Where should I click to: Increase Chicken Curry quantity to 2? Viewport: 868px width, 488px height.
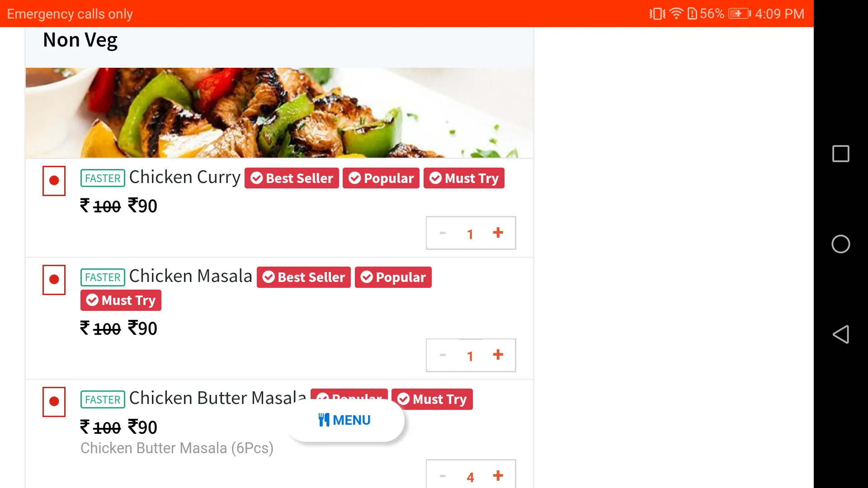pyautogui.click(x=498, y=232)
